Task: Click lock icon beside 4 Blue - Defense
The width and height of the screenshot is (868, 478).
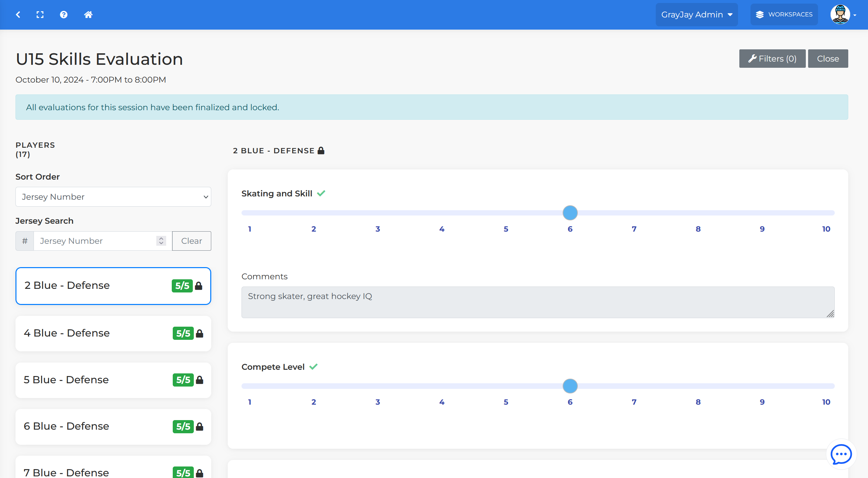Action: click(199, 334)
